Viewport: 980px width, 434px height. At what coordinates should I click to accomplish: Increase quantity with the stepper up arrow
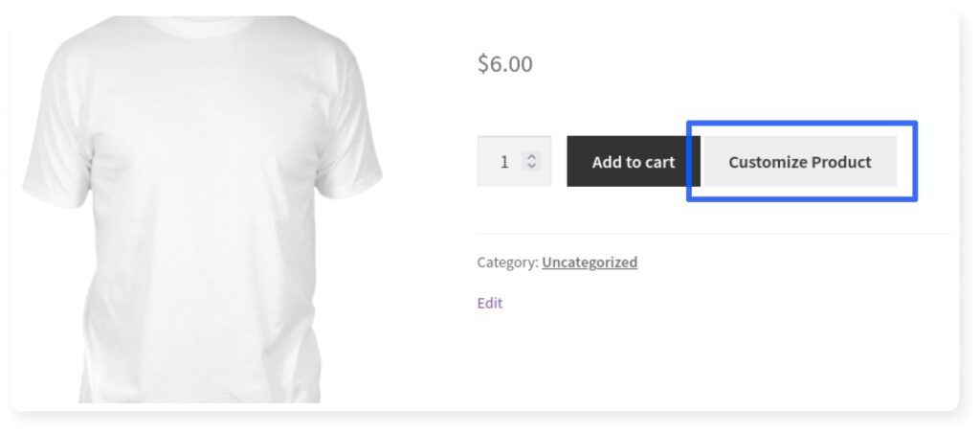click(533, 156)
